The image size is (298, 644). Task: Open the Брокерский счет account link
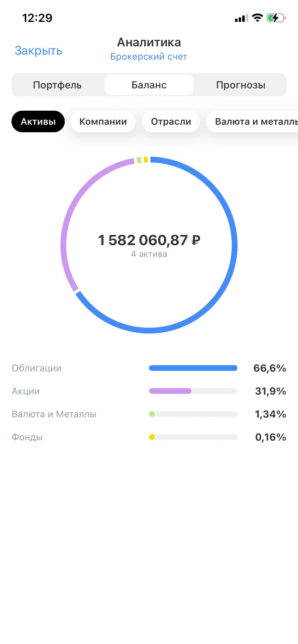tap(149, 57)
